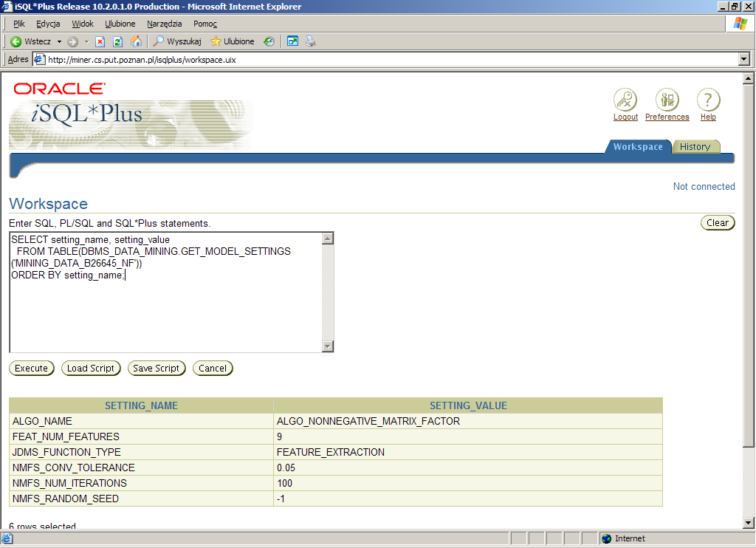Click the Preferences icon
The image size is (756, 548).
click(x=667, y=100)
